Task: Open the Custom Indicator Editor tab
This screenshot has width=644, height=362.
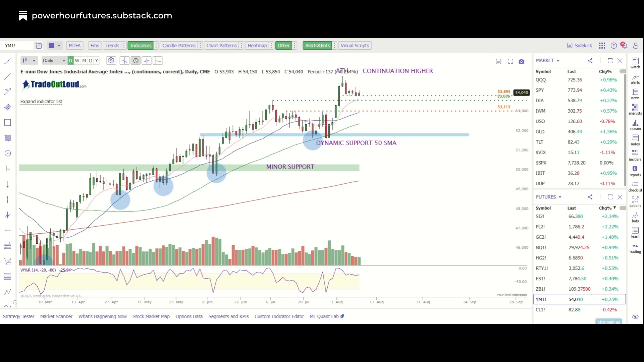Action: [279, 316]
